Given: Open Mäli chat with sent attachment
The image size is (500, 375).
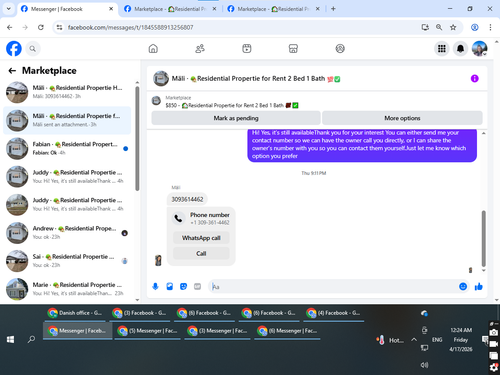Looking at the screenshot, I should pos(67,120).
